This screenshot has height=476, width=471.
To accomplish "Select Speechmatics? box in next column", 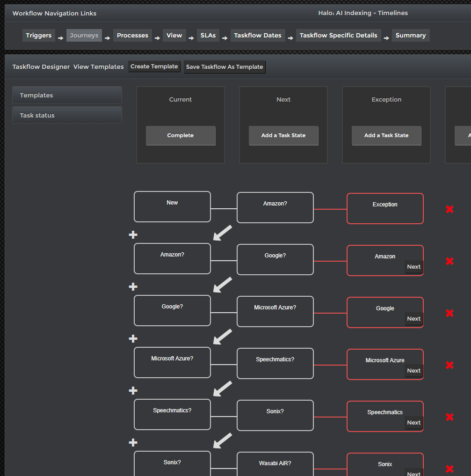I will coord(275,363).
